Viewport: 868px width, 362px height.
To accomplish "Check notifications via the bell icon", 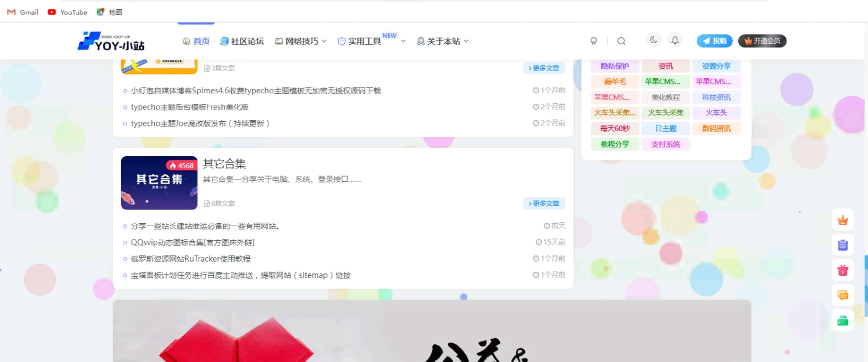I will [x=675, y=41].
